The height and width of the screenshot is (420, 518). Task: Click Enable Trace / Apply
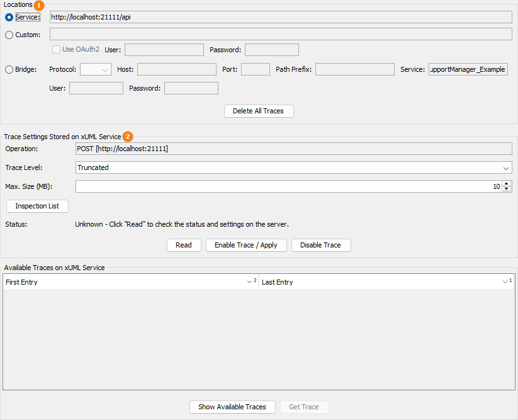tap(245, 245)
